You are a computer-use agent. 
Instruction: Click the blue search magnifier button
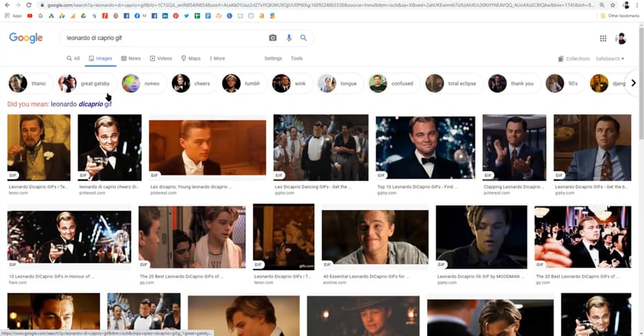pyautogui.click(x=304, y=38)
